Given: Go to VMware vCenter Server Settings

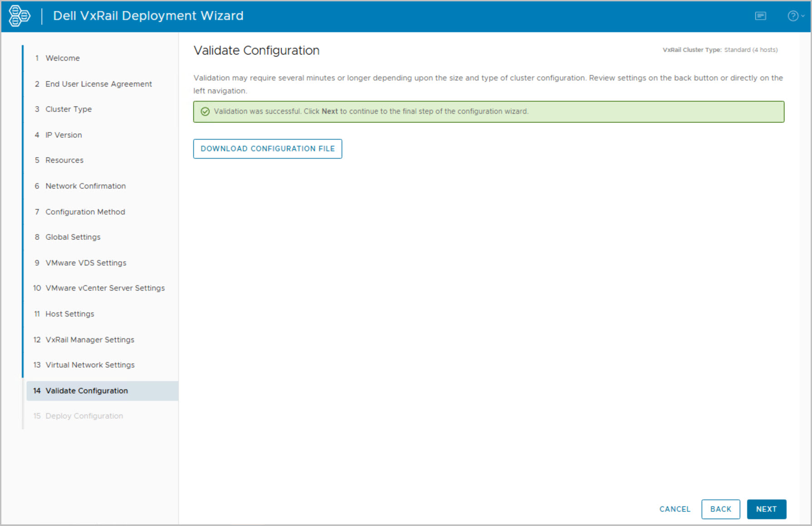Looking at the screenshot, I should [x=105, y=288].
